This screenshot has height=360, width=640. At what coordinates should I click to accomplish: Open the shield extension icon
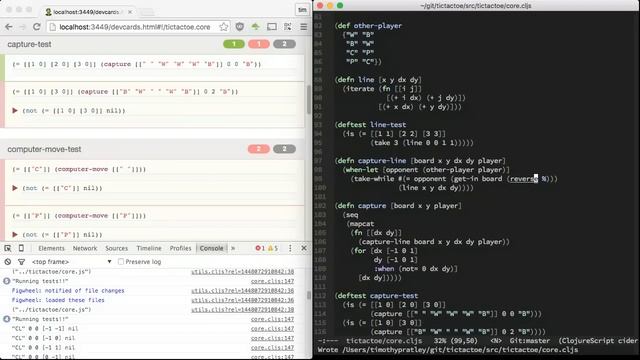tap(240, 27)
